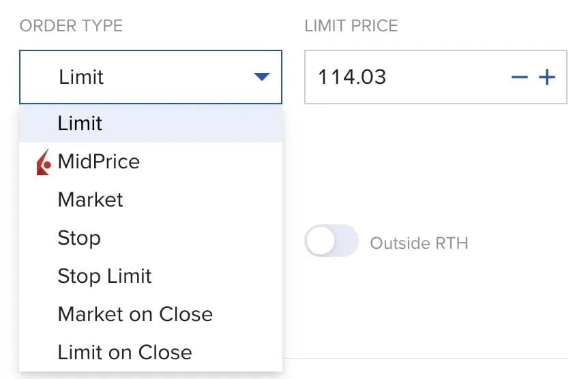Decrease limit price with the minus icon
The height and width of the screenshot is (379, 588).
click(x=520, y=77)
